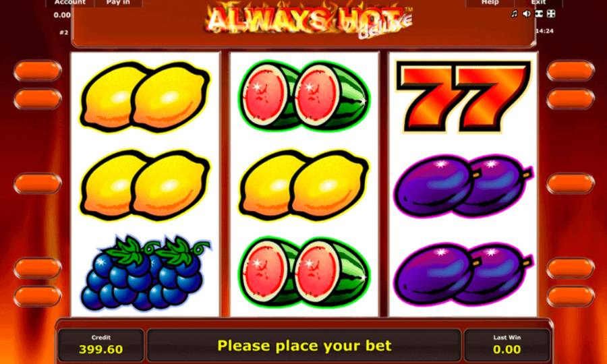Open the Account menu
Viewport: 607px width, 364px height.
69,3
